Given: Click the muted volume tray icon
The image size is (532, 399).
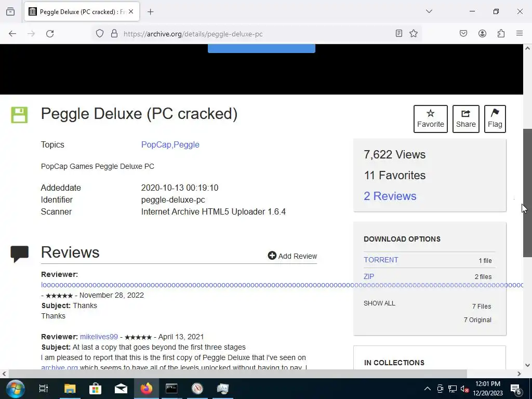Looking at the screenshot, I should 464,389.
